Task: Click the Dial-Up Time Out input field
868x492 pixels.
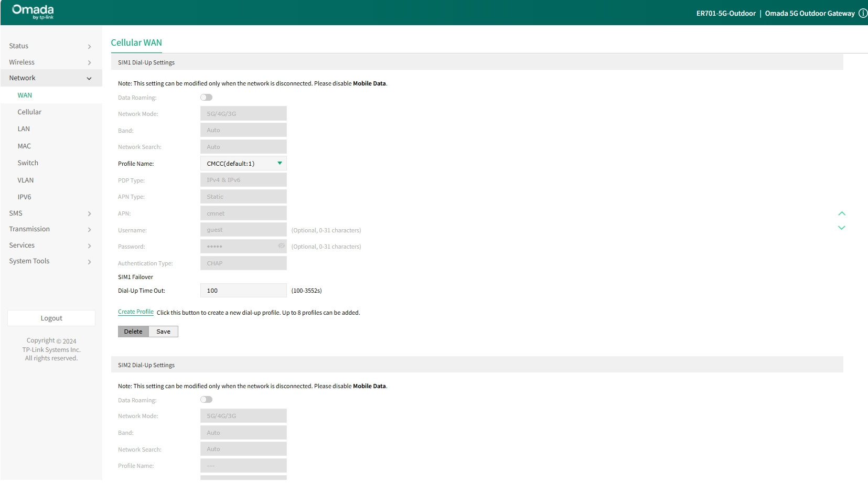Action: [243, 290]
